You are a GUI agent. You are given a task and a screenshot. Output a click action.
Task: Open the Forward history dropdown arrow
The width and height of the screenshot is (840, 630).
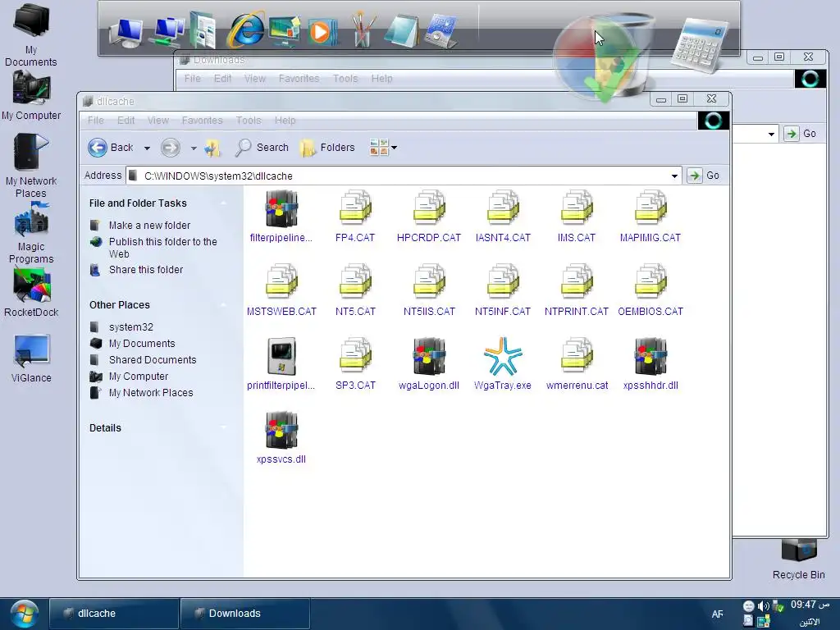point(194,148)
